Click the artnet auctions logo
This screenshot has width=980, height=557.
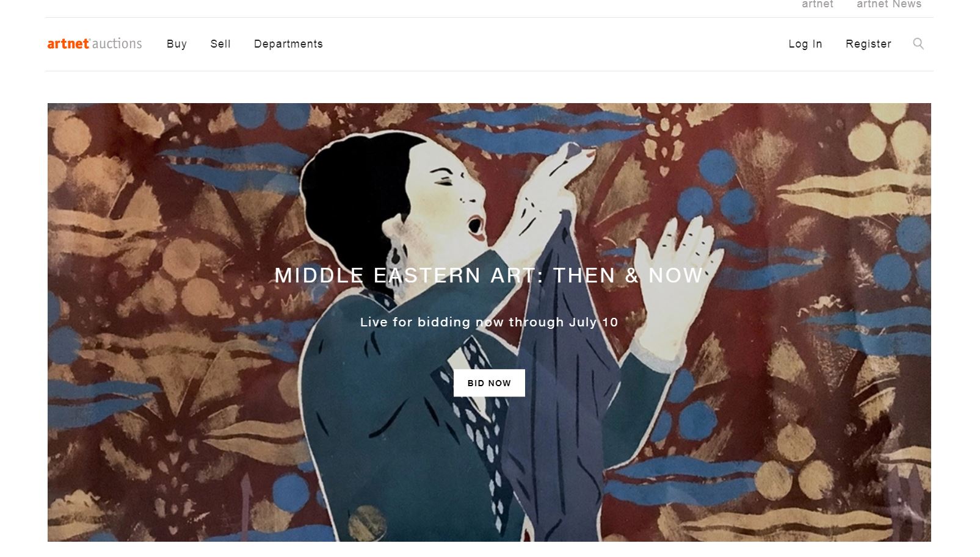coord(95,43)
